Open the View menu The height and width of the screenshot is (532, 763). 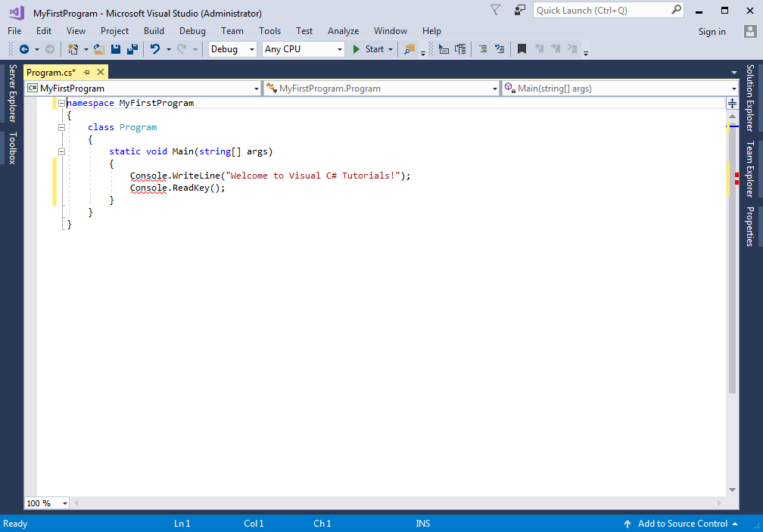pyautogui.click(x=76, y=31)
